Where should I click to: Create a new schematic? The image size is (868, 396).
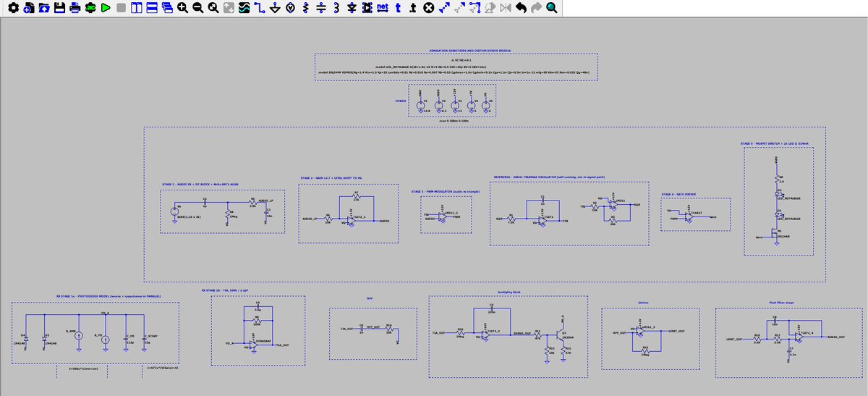click(29, 8)
